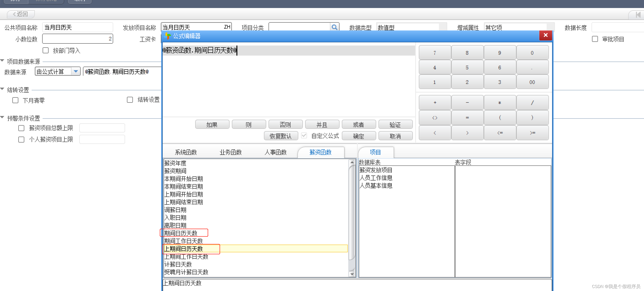The image size is (644, 291).
Task: Click the 则 button
Action: (x=249, y=124)
